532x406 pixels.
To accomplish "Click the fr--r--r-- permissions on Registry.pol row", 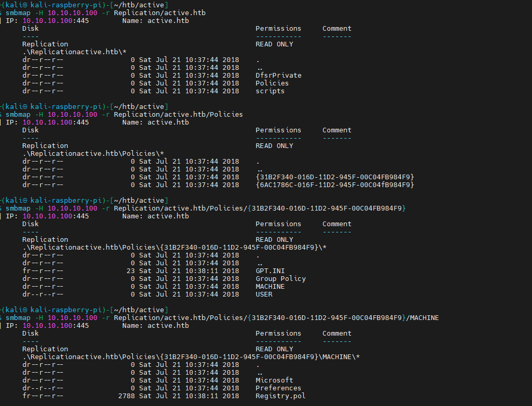I will 43,396.
